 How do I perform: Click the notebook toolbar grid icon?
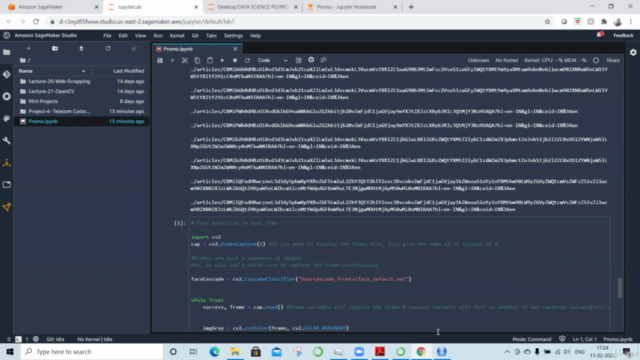click(x=298, y=60)
